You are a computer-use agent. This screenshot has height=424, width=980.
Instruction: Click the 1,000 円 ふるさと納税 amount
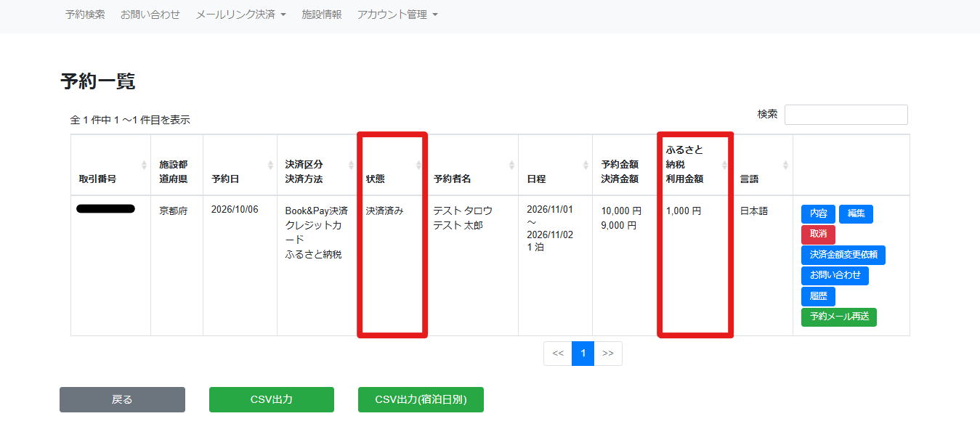pyautogui.click(x=684, y=211)
